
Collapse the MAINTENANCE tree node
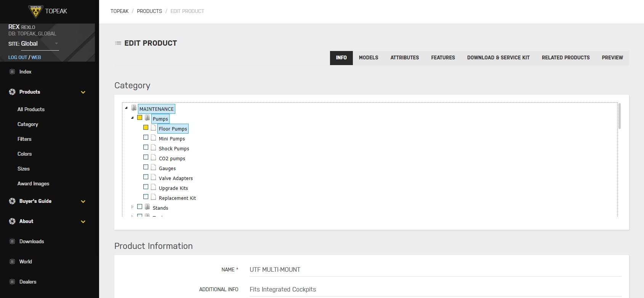126,108
